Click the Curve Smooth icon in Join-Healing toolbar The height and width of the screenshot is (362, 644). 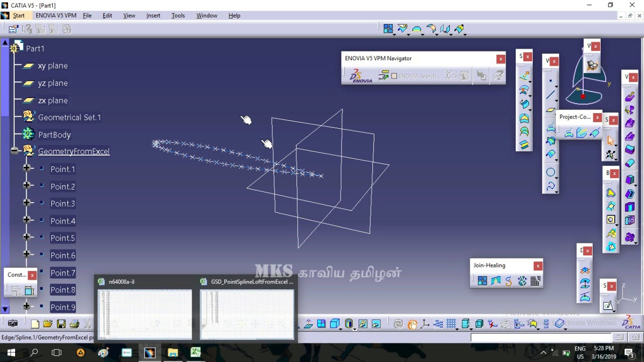tap(509, 281)
